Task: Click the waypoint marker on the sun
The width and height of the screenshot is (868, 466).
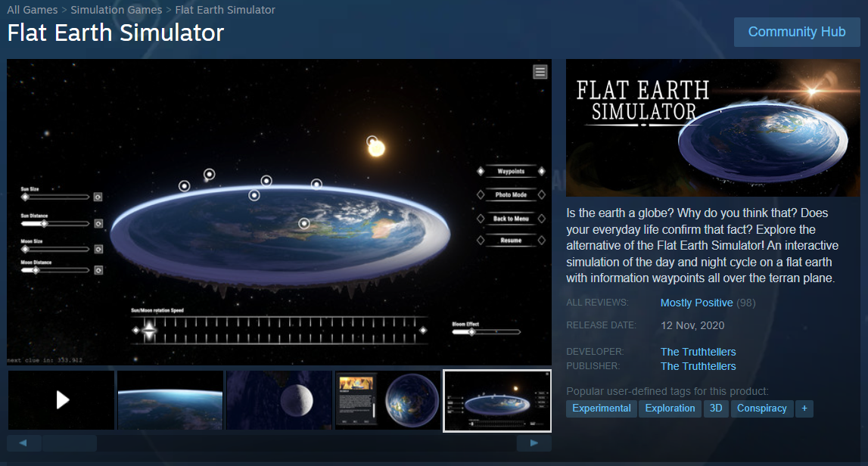Action: [x=372, y=141]
